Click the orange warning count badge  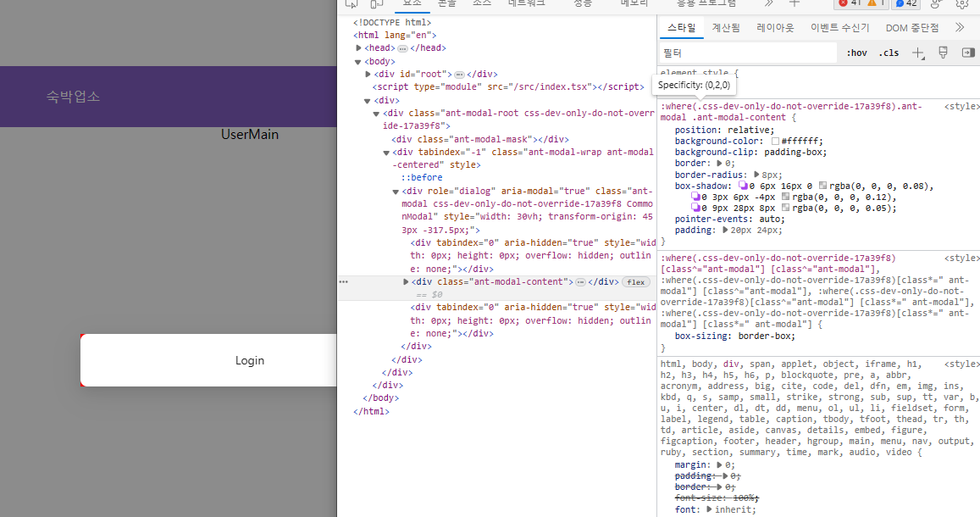877,3
